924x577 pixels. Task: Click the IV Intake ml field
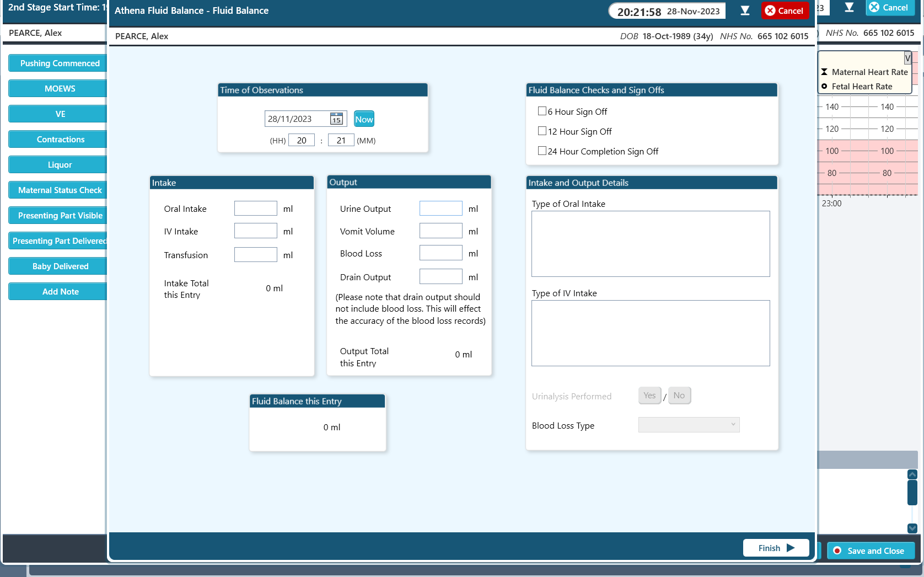click(x=256, y=231)
